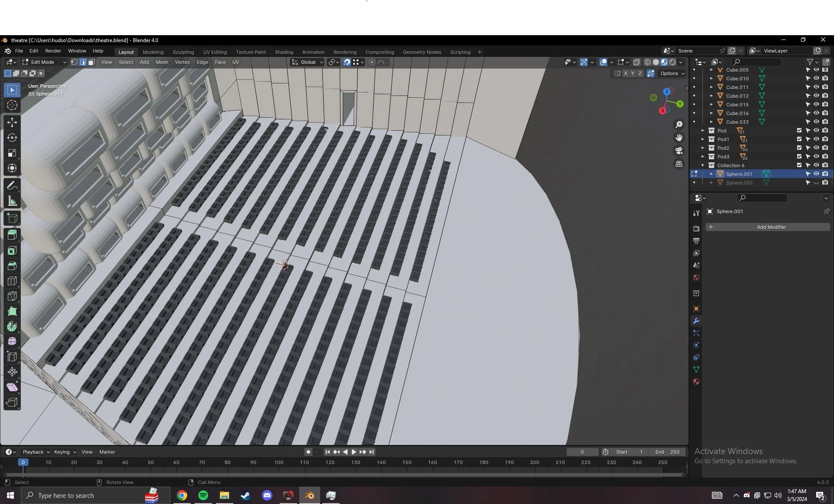Open Global transform orientation dropdown
The width and height of the screenshot is (834, 504).
tap(308, 62)
